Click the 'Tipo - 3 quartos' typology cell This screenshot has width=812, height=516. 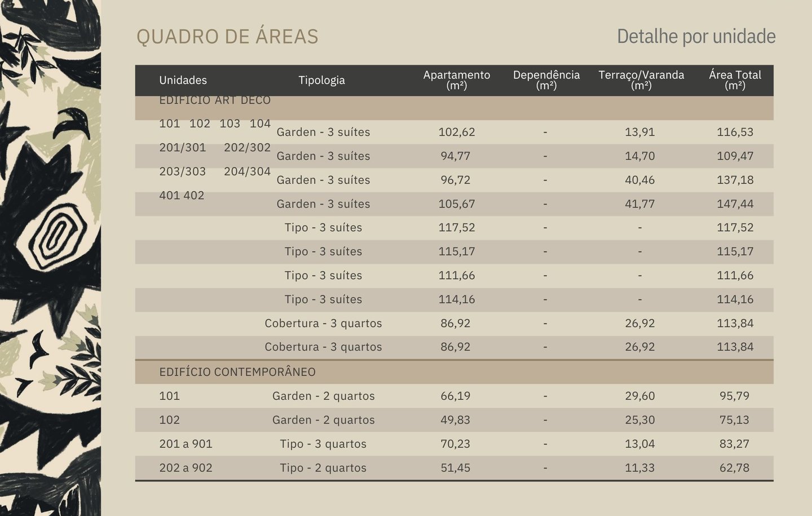click(x=323, y=444)
